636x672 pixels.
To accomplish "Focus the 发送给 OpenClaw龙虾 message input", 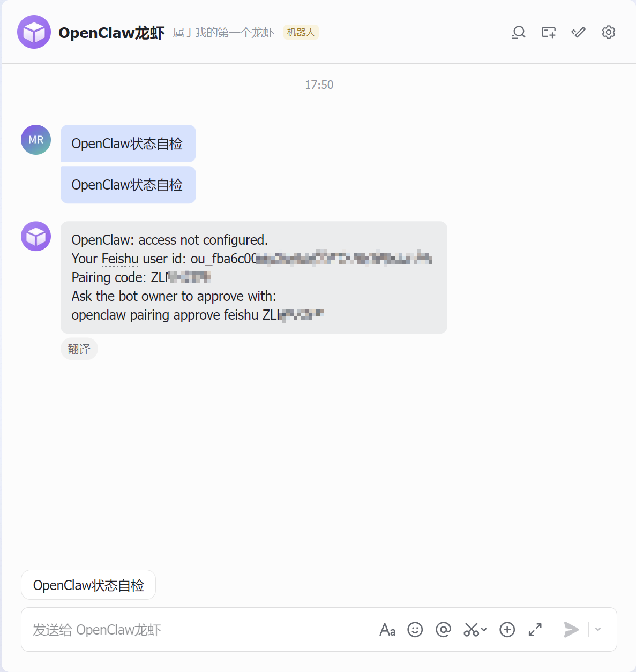I will [198, 630].
